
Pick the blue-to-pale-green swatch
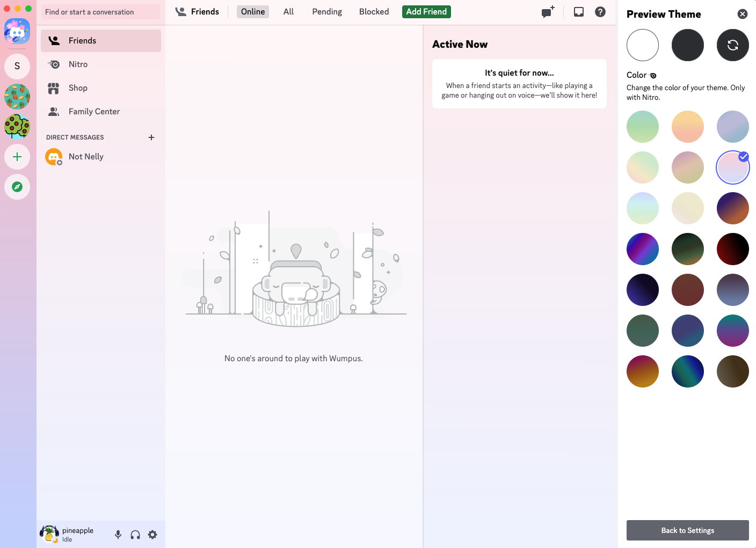(x=643, y=208)
